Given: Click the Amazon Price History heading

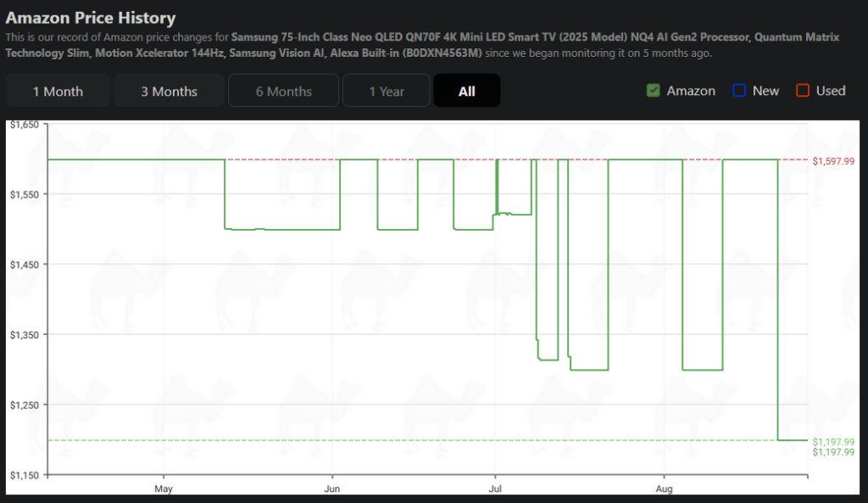Looking at the screenshot, I should click(x=91, y=18).
